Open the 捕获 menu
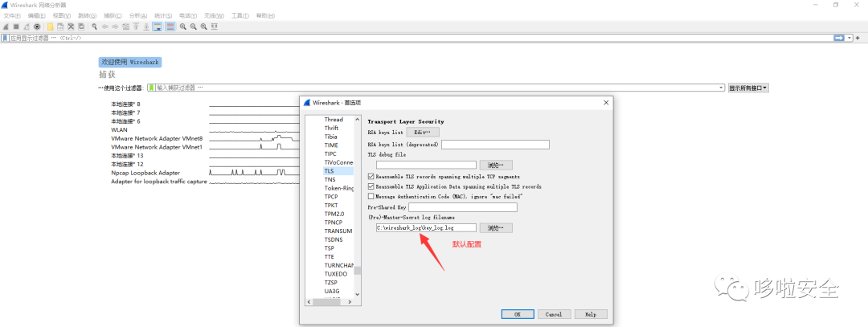Screen dimensions: 868x327 click(x=113, y=15)
